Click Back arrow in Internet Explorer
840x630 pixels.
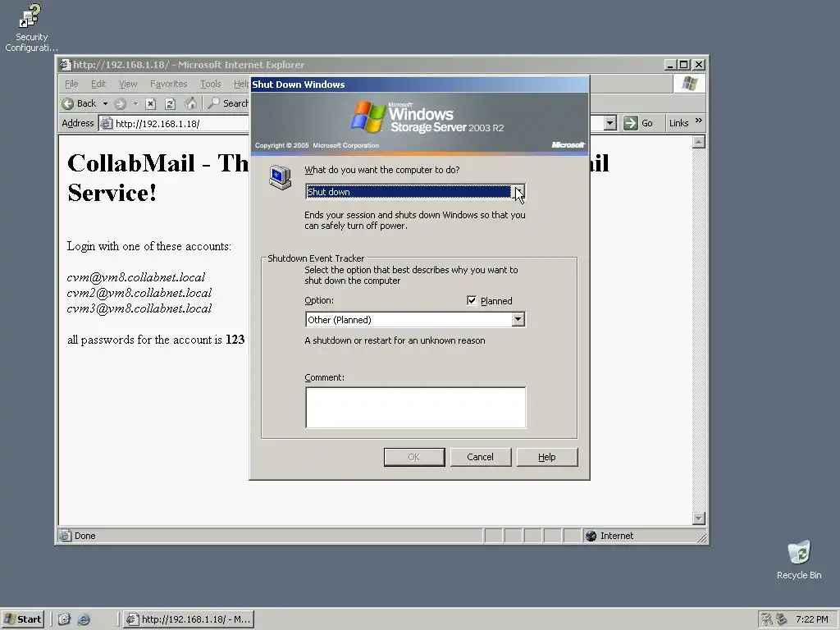click(80, 103)
